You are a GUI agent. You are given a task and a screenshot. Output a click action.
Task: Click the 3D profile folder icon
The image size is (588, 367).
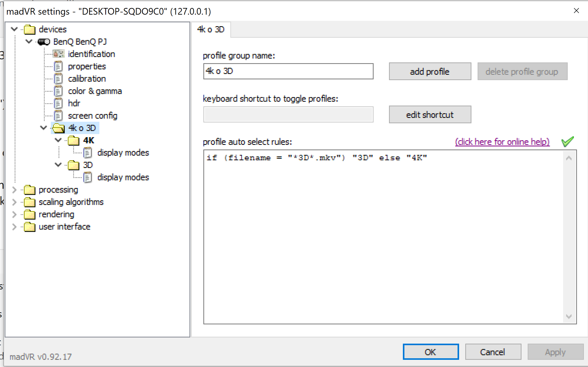tap(73, 165)
